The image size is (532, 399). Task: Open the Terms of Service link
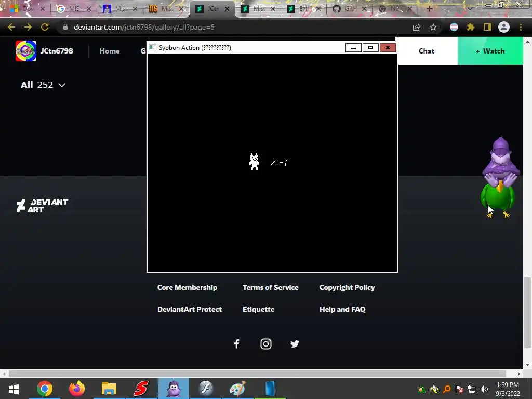pos(270,287)
